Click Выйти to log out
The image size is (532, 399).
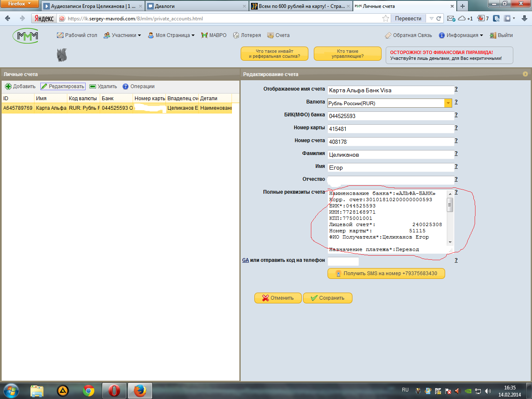pos(501,35)
